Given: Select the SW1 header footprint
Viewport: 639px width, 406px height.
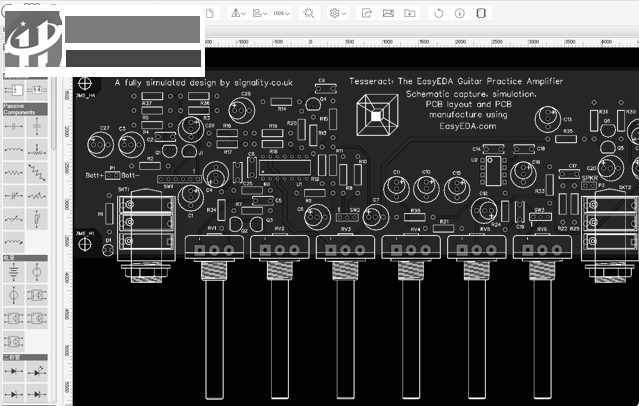Looking at the screenshot, I should (180, 179).
